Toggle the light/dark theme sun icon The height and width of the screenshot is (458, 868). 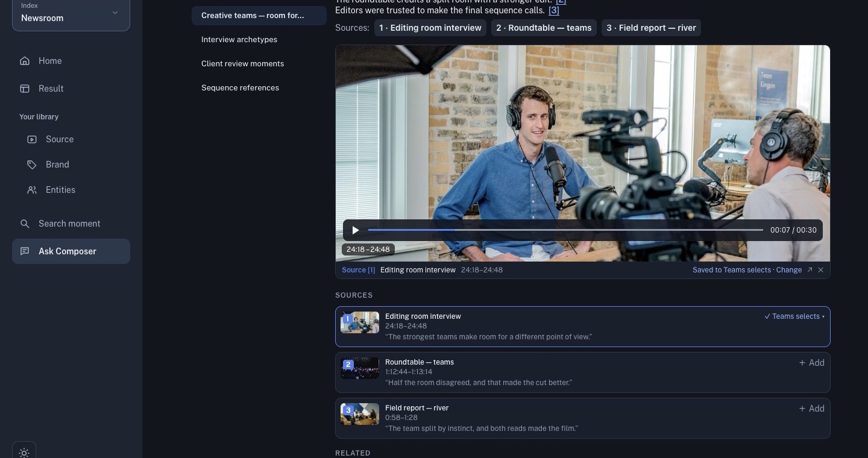click(24, 453)
